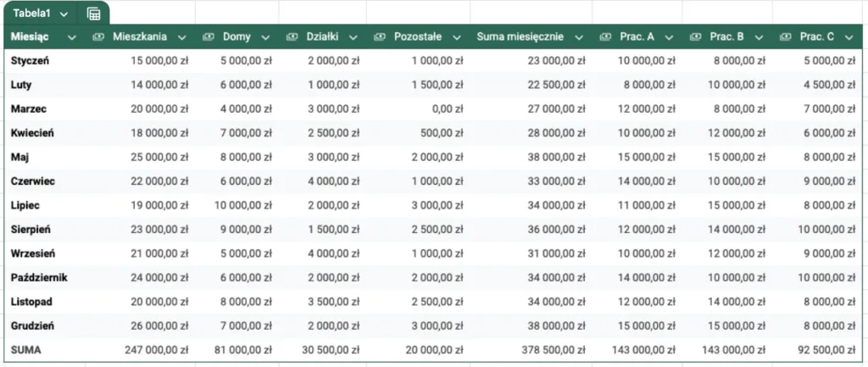Click the table view icon next to Tabela1
This screenshot has height=367, width=868.
coord(93,14)
